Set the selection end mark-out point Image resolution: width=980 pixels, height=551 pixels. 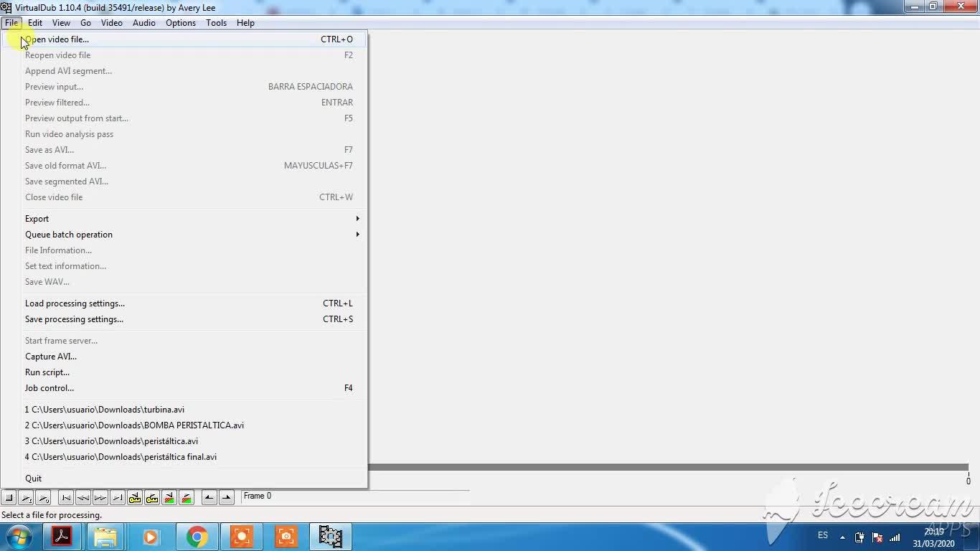pos(227,497)
